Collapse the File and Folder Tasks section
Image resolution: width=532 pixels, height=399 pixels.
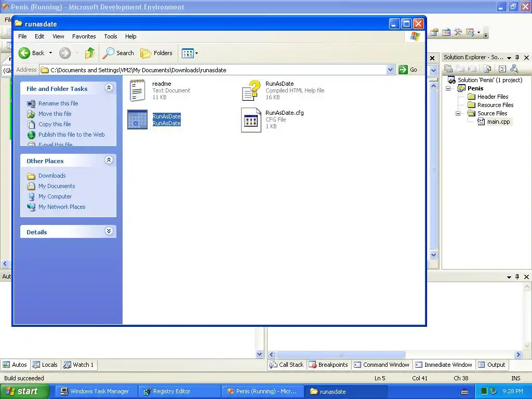click(109, 88)
